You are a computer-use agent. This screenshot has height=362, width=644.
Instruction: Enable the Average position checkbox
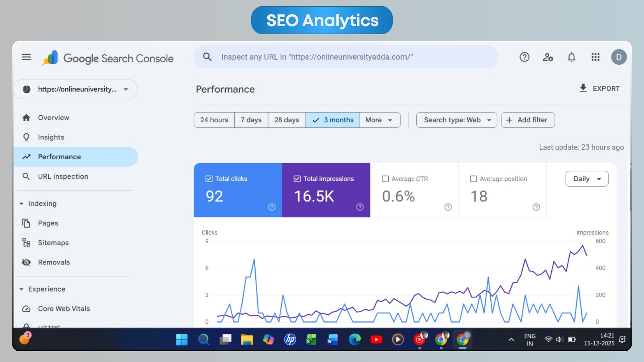474,179
